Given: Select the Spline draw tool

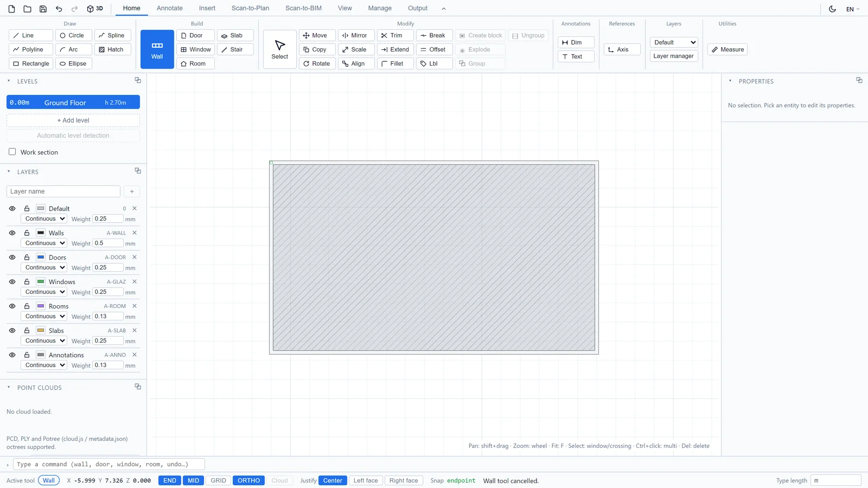Looking at the screenshot, I should pos(113,35).
